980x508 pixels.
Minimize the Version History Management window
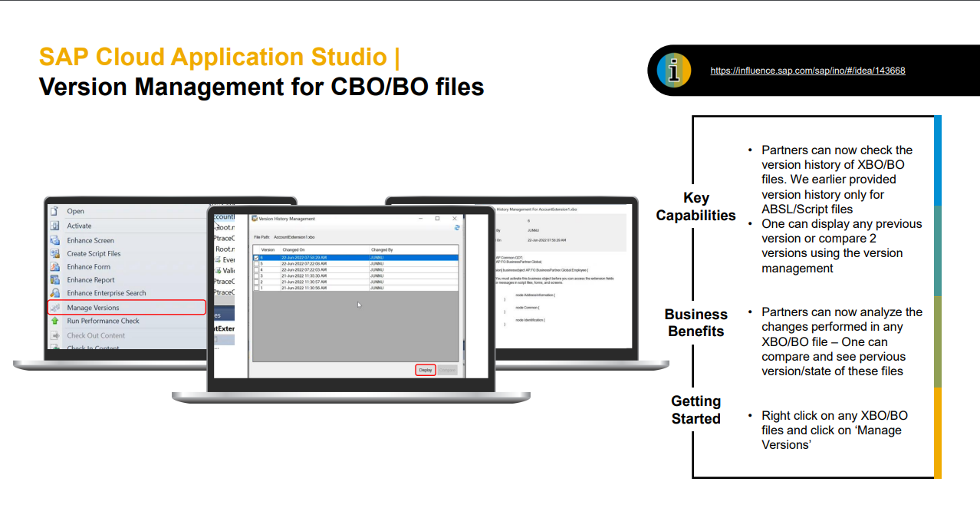tap(419, 219)
